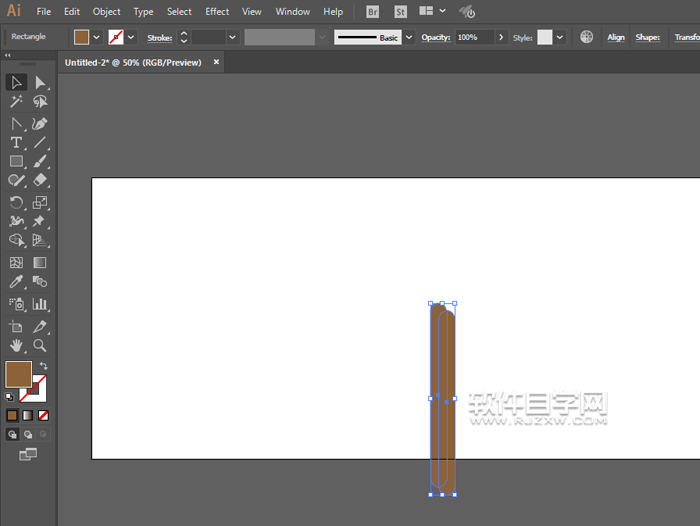Viewport: 700px width, 526px height.
Task: Click the Align panel link
Action: pos(616,37)
